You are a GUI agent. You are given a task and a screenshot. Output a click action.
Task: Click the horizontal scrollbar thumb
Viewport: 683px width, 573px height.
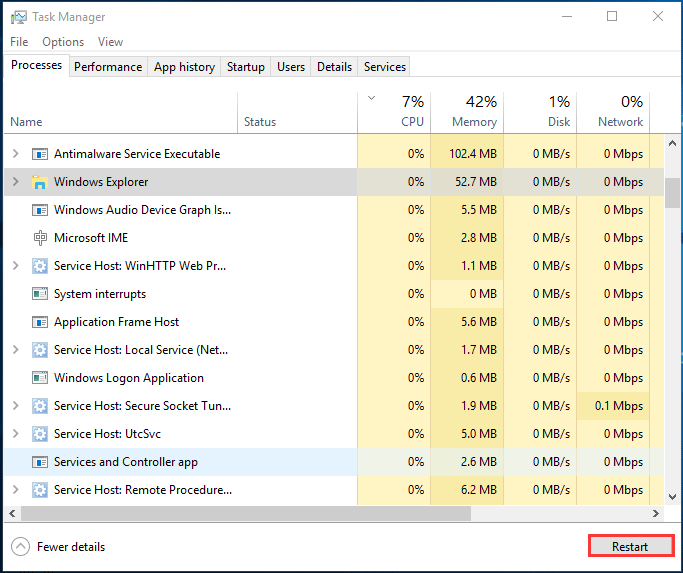pos(246,513)
